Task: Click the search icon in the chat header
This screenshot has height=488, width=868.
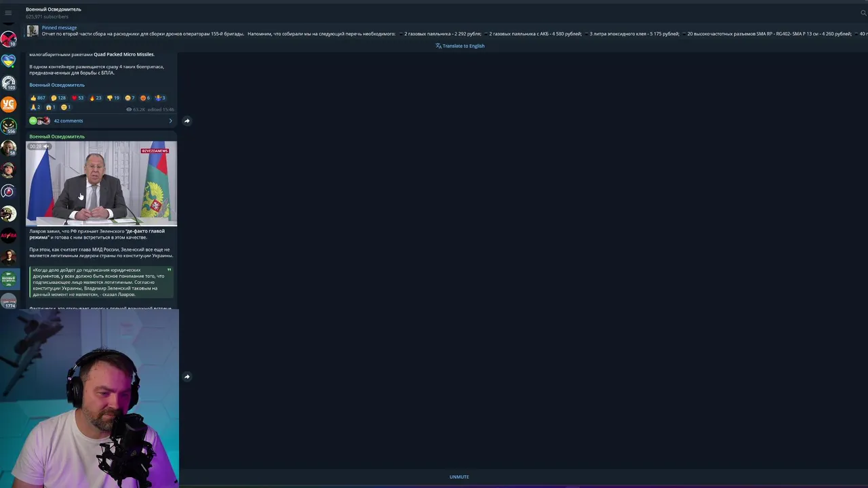Action: 863,13
